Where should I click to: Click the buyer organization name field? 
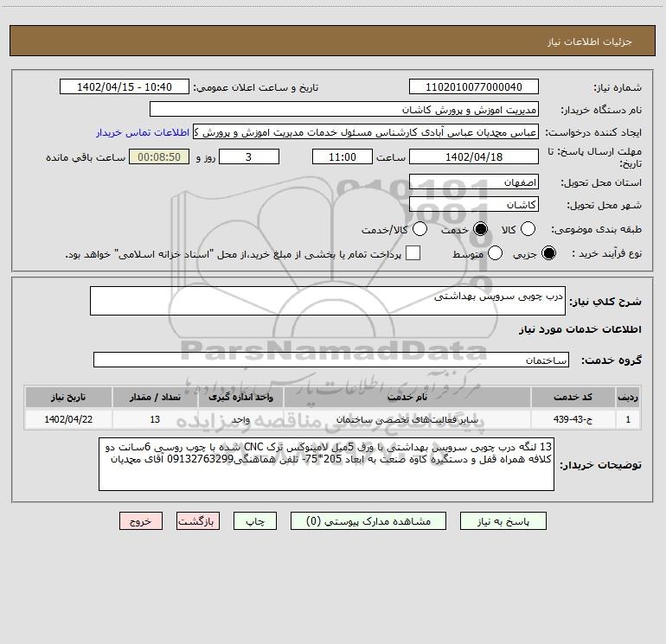[344, 109]
